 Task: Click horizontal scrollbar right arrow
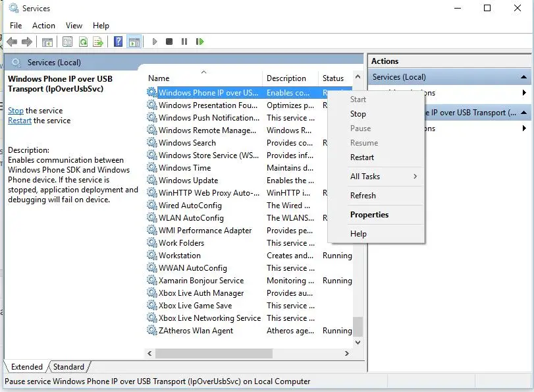[347, 354]
